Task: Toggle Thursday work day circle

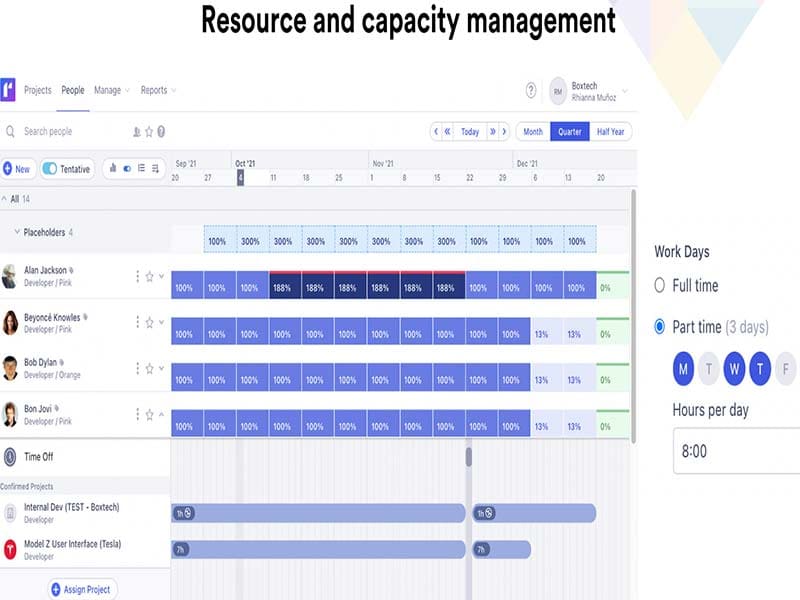Action: 760,368
